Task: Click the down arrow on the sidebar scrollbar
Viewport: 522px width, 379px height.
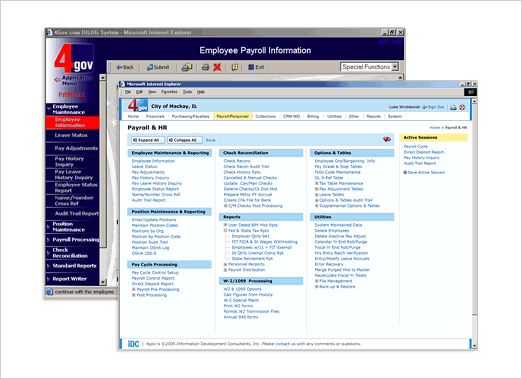Action: point(103,282)
